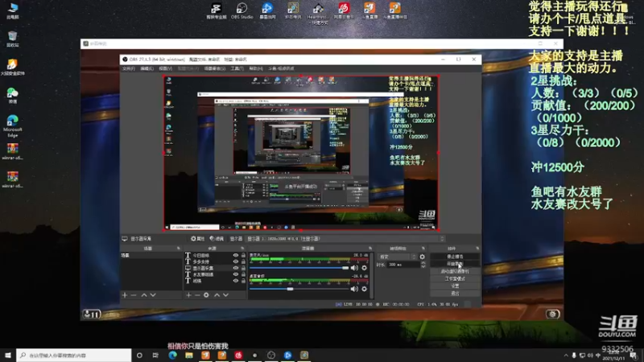Open the 文件(F) menu in OBS
644x362 pixels.
coord(129,68)
